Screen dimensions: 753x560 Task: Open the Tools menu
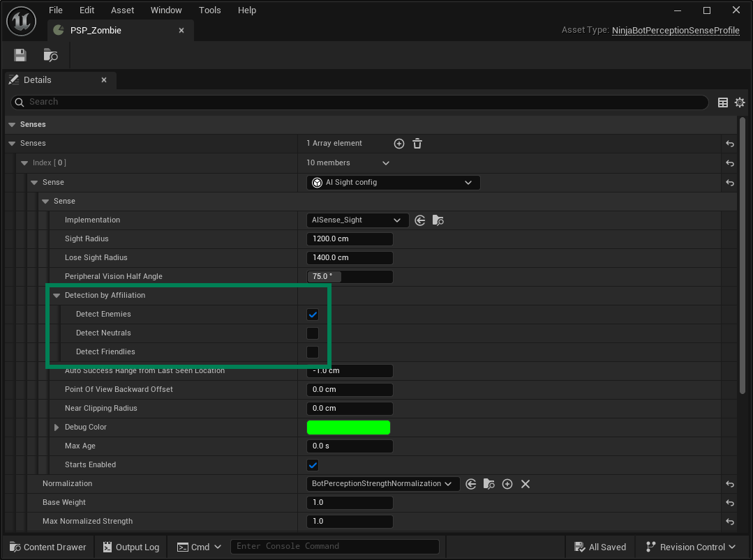click(209, 10)
